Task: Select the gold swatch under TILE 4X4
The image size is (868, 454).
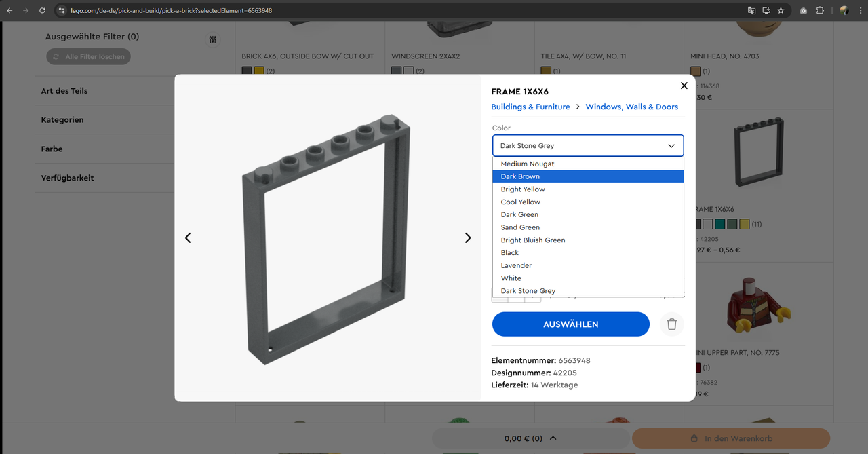Action: (546, 71)
